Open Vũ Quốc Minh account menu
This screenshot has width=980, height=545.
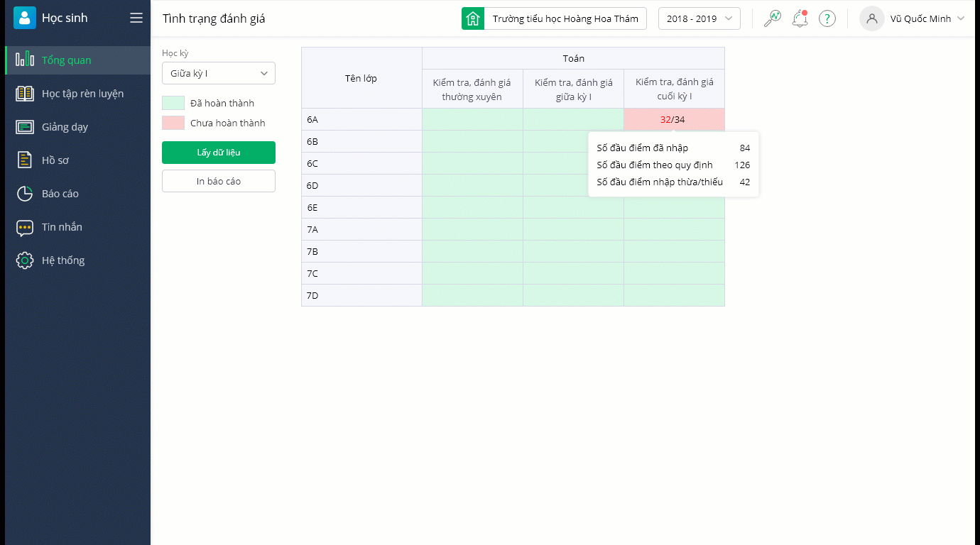(913, 18)
